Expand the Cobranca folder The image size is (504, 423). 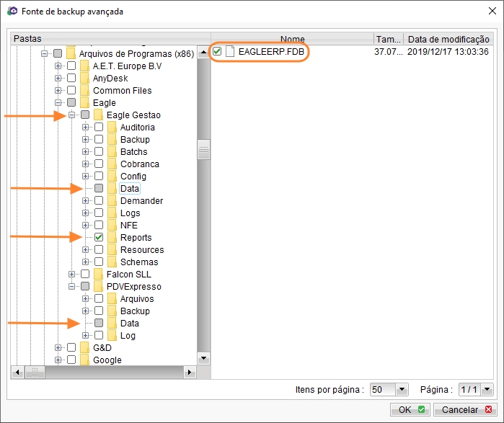tap(85, 164)
